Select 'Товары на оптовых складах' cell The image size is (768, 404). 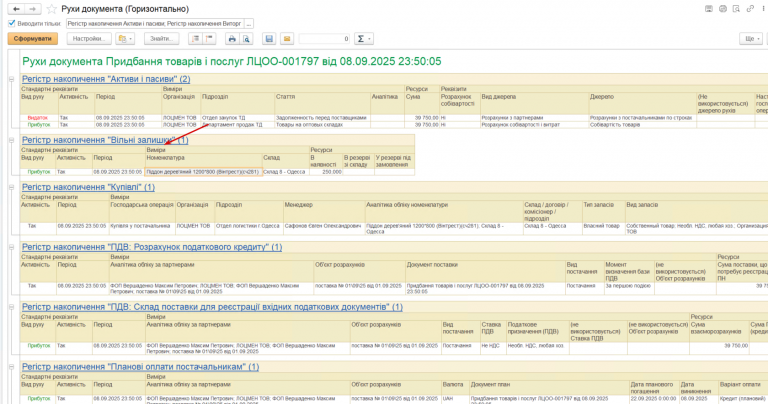point(322,125)
